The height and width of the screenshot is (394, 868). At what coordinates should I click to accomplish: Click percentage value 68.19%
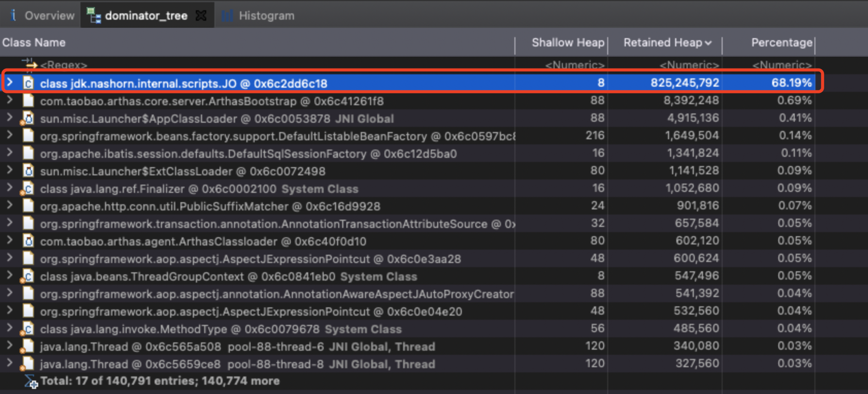[x=791, y=83]
